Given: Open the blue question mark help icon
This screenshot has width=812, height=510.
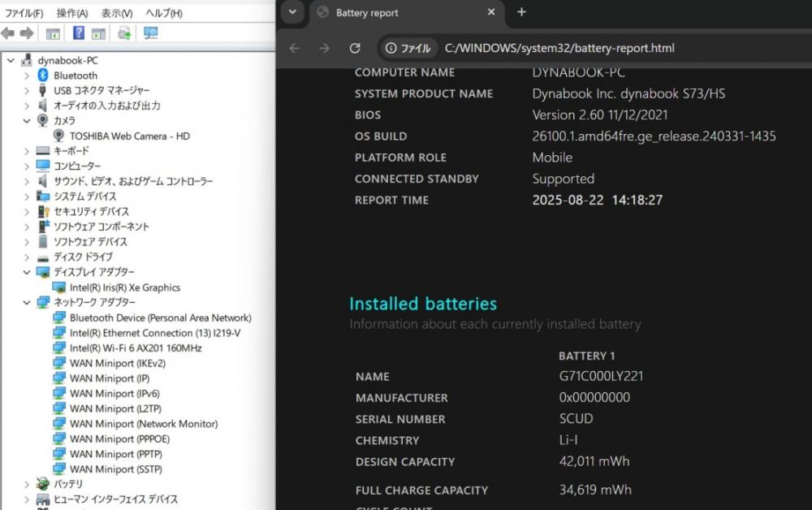Looking at the screenshot, I should [78, 33].
